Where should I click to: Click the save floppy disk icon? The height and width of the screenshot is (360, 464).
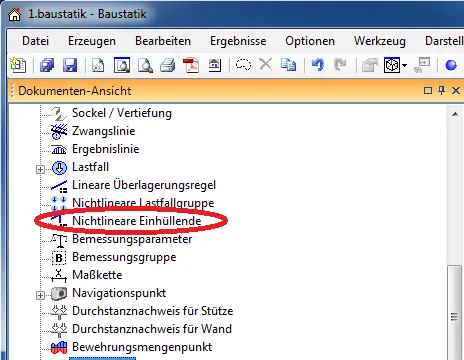(x=70, y=65)
